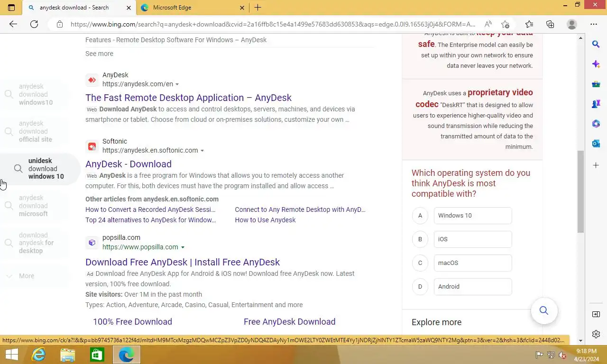Open Connect to Any Remote Desktop link

[x=300, y=209]
